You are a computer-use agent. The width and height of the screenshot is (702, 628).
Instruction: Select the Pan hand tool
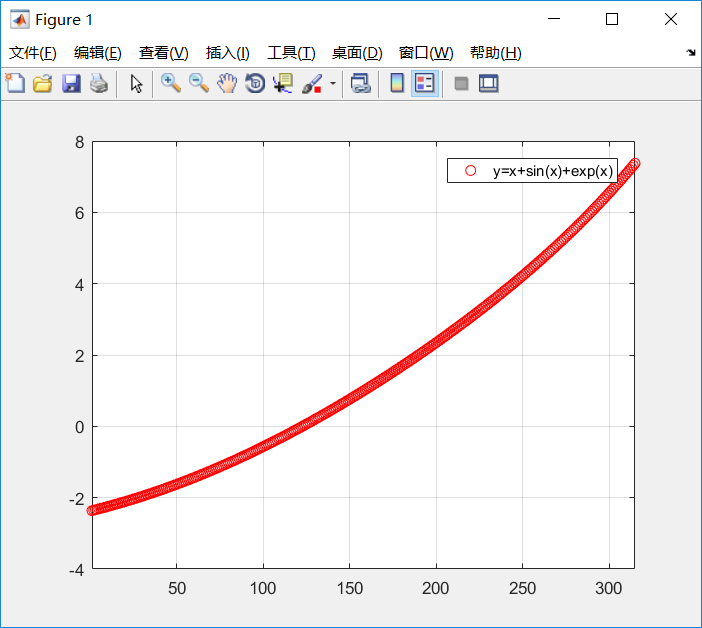click(x=227, y=83)
